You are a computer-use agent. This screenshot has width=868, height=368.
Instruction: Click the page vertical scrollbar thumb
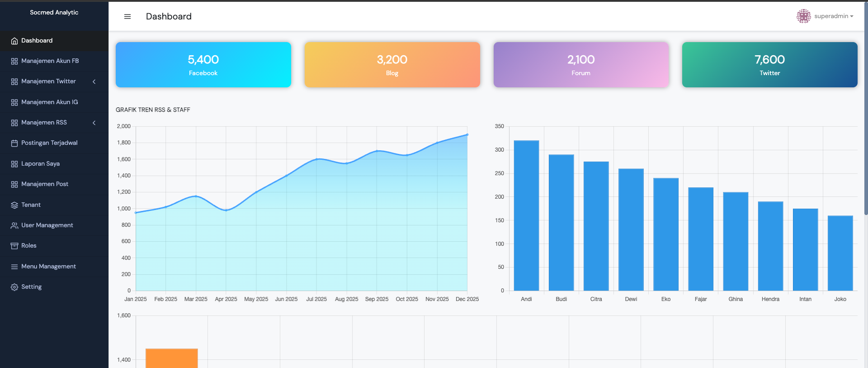[865, 109]
